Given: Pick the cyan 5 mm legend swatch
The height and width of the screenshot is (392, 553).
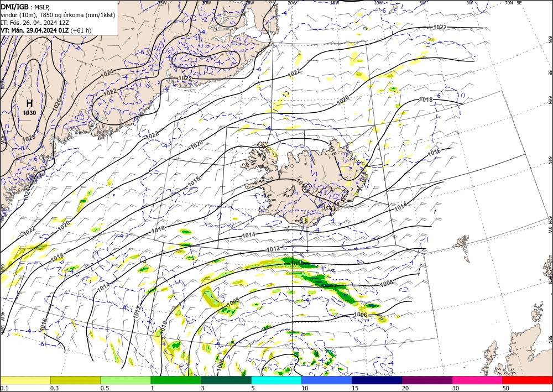Looking at the screenshot, I should pos(276,380).
